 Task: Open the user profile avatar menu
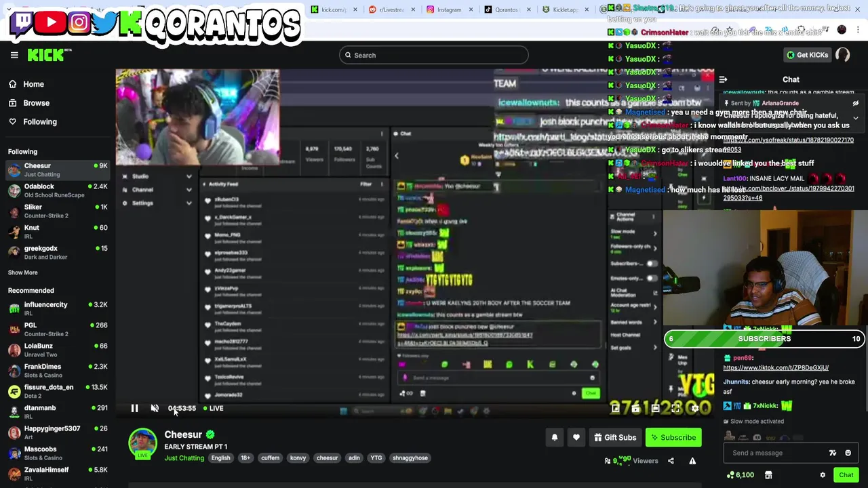pyautogui.click(x=843, y=55)
